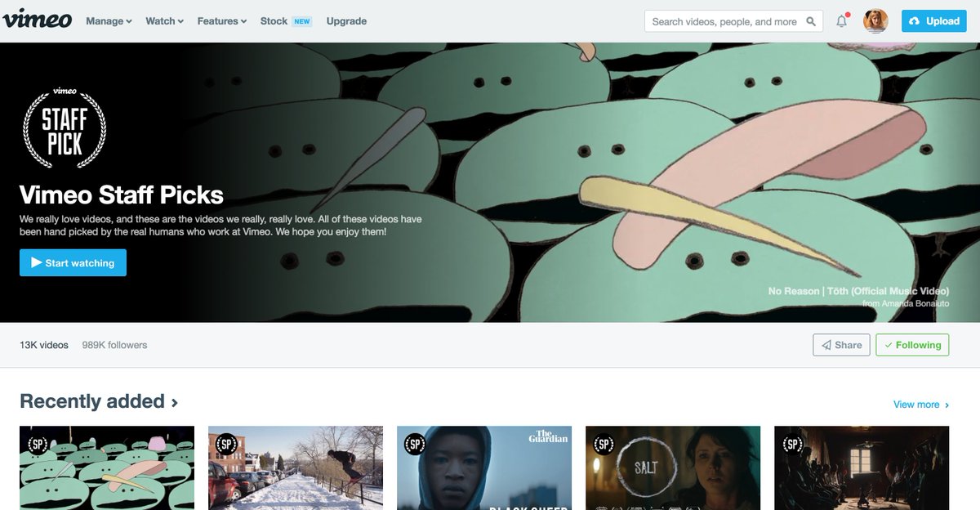Image resolution: width=980 pixels, height=510 pixels.
Task: Expand the Features dropdown menu
Action: [x=222, y=21]
